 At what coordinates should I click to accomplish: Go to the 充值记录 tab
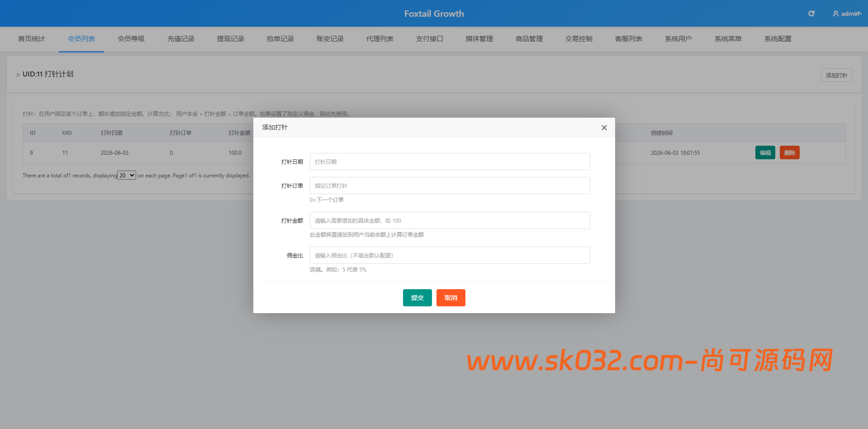(181, 39)
